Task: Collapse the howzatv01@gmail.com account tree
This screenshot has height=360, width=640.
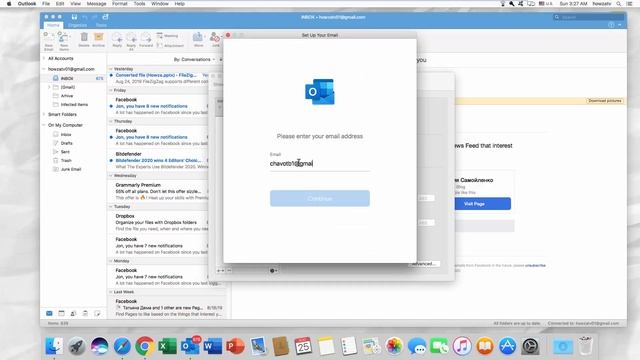Action: pos(44,69)
